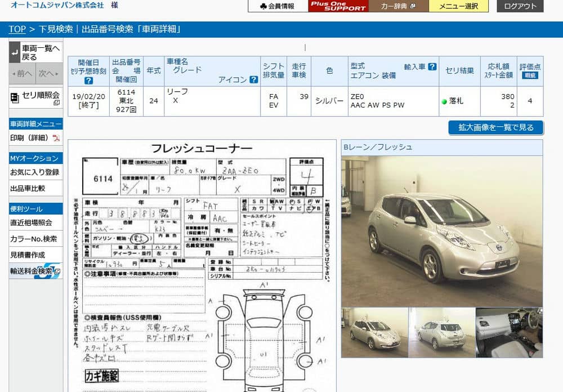563x392 pixels.
Task: Select お気に入り登録 in the sidebar
Action: (35, 172)
